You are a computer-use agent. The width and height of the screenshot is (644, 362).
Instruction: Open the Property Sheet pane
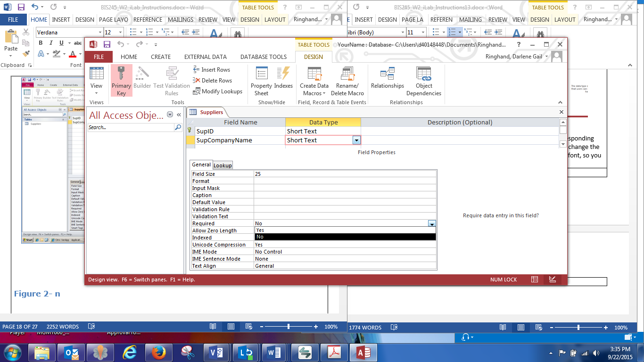pos(261,80)
